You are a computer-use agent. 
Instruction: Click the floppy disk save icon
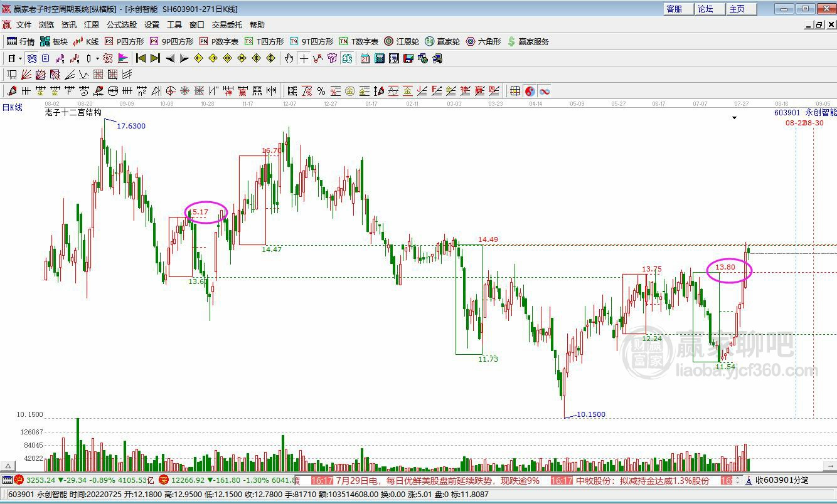[x=408, y=58]
